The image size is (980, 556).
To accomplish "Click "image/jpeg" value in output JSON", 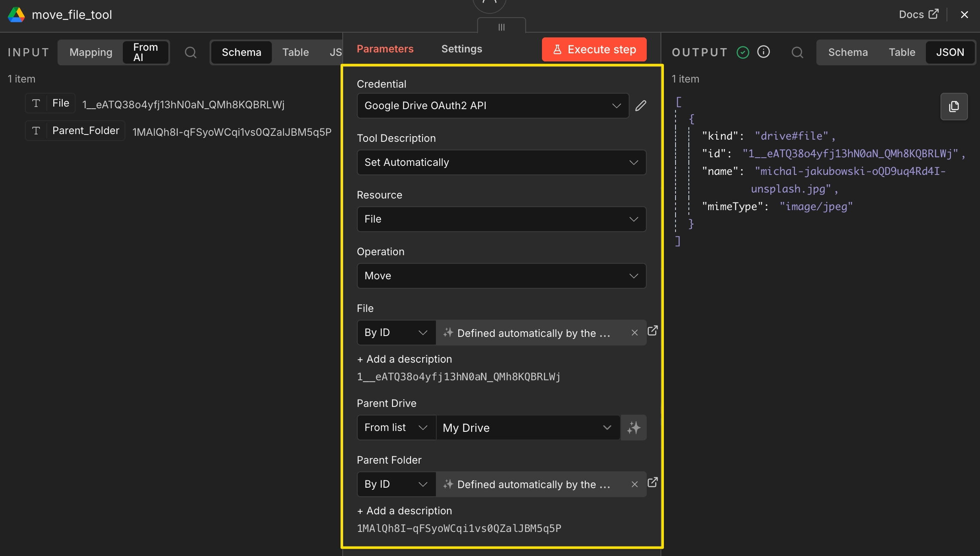I will 816,207.
